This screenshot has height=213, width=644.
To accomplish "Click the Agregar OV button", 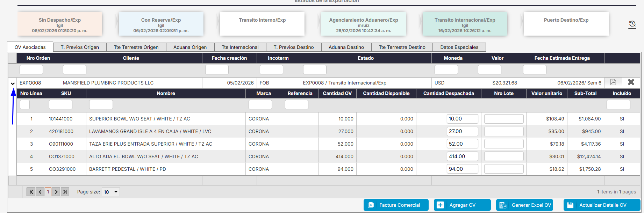I will click(462, 205).
